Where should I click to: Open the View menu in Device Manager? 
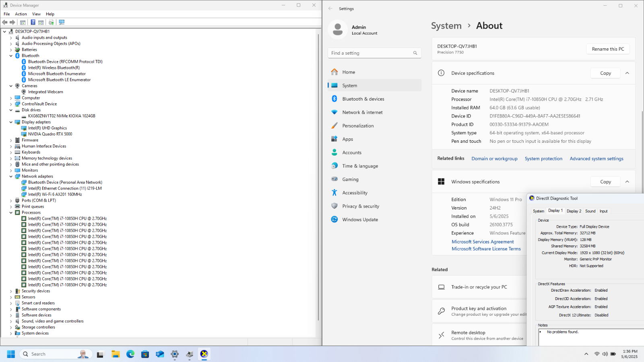coord(36,14)
